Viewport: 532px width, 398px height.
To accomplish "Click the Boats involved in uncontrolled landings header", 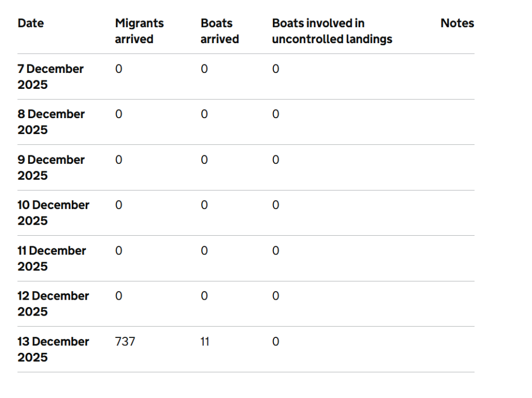I will (332, 31).
